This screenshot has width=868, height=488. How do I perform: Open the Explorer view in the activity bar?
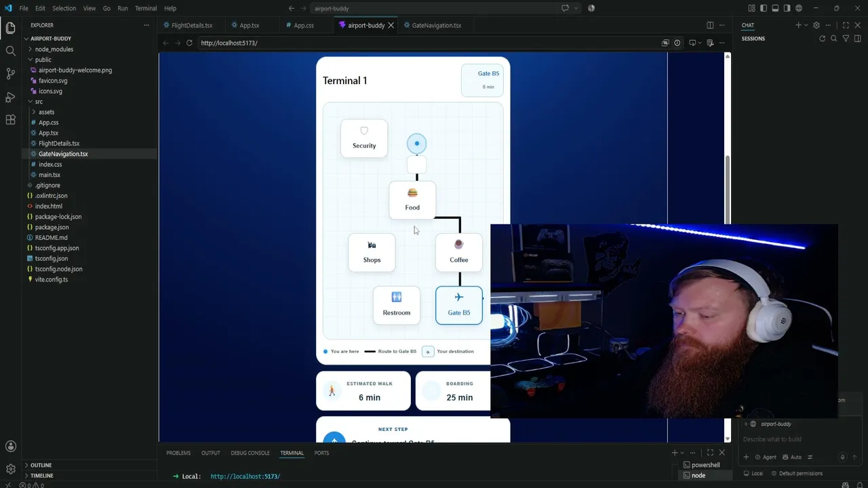pos(10,28)
